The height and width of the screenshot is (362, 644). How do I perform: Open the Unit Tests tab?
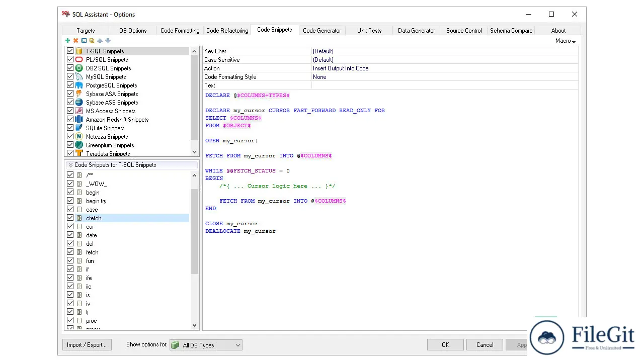tap(369, 31)
